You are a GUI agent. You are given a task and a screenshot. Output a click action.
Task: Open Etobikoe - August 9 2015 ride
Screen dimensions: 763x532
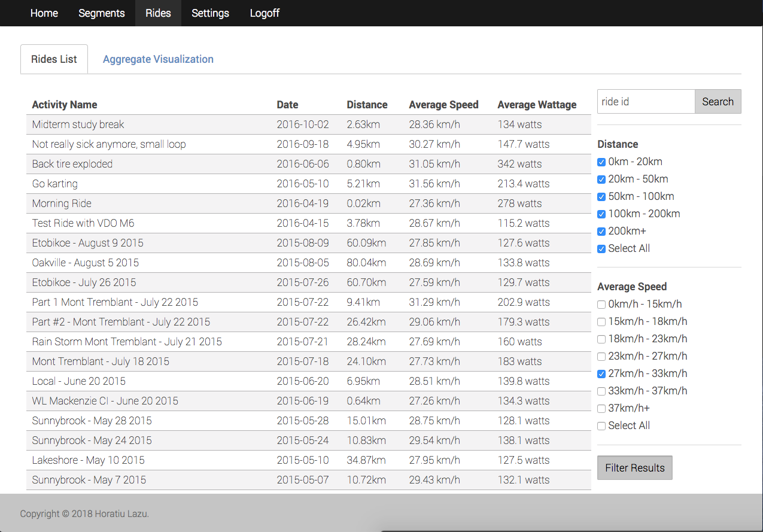click(x=309, y=243)
